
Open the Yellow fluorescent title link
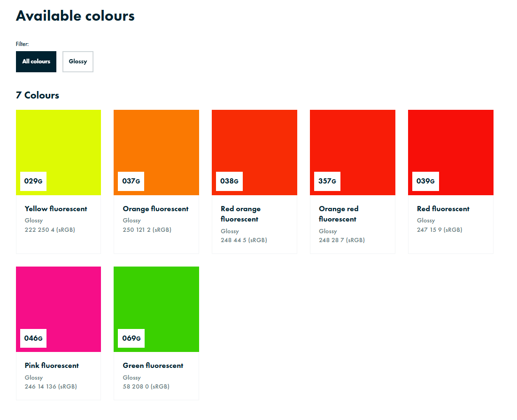(x=56, y=209)
